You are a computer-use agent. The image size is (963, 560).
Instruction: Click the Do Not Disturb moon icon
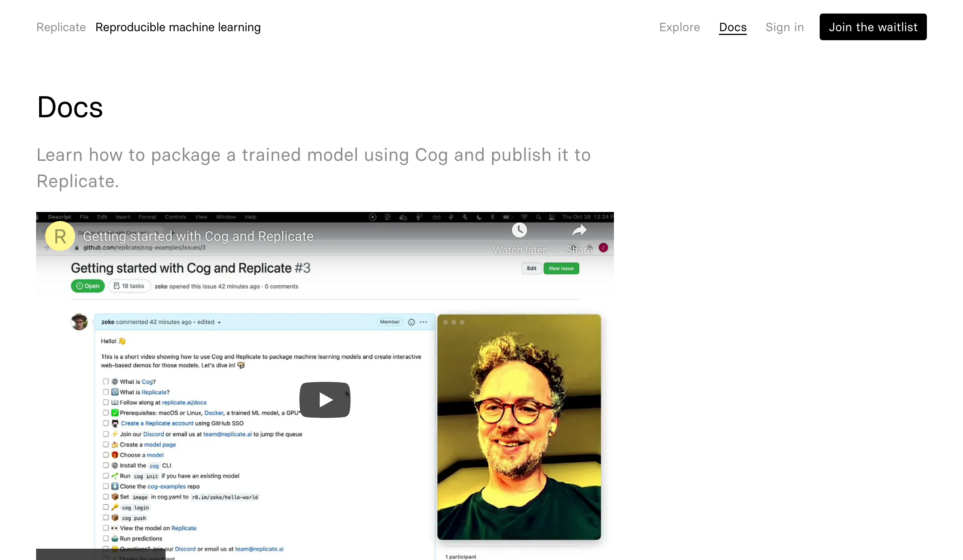click(479, 217)
